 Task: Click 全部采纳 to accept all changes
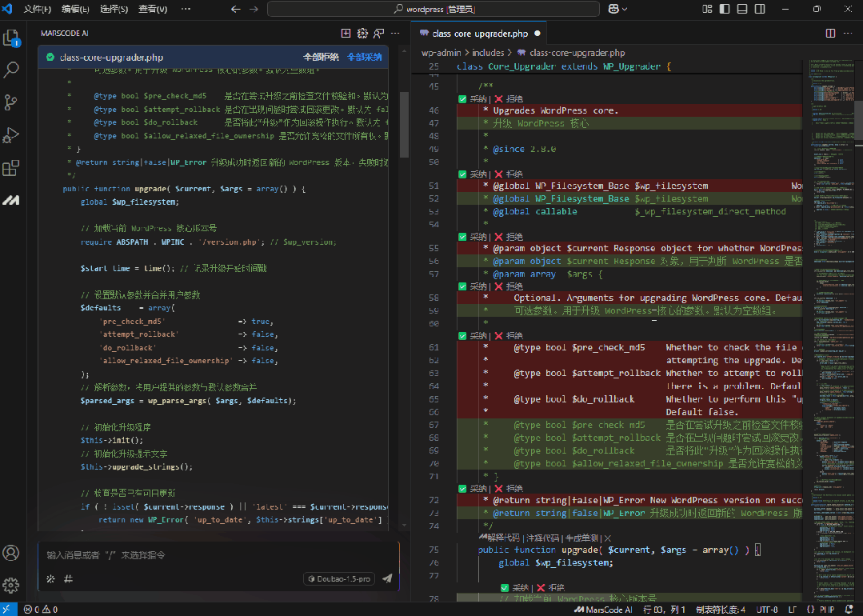365,58
